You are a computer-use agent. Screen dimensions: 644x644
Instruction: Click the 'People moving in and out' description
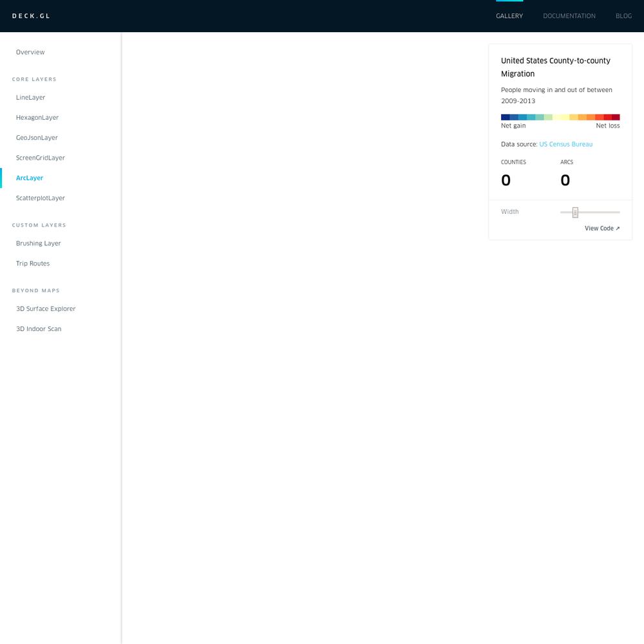pyautogui.click(x=556, y=95)
